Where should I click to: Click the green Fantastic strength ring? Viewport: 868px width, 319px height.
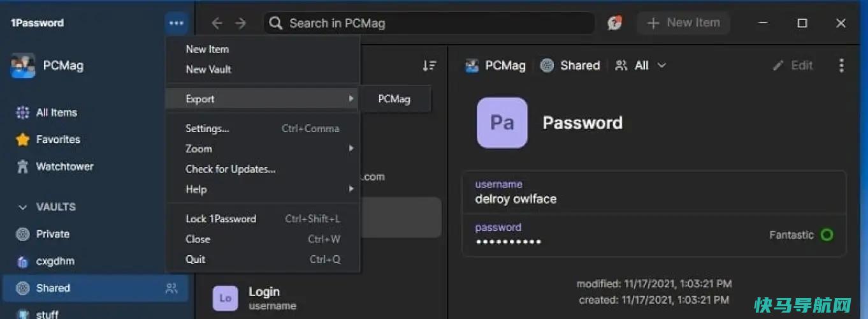(827, 235)
